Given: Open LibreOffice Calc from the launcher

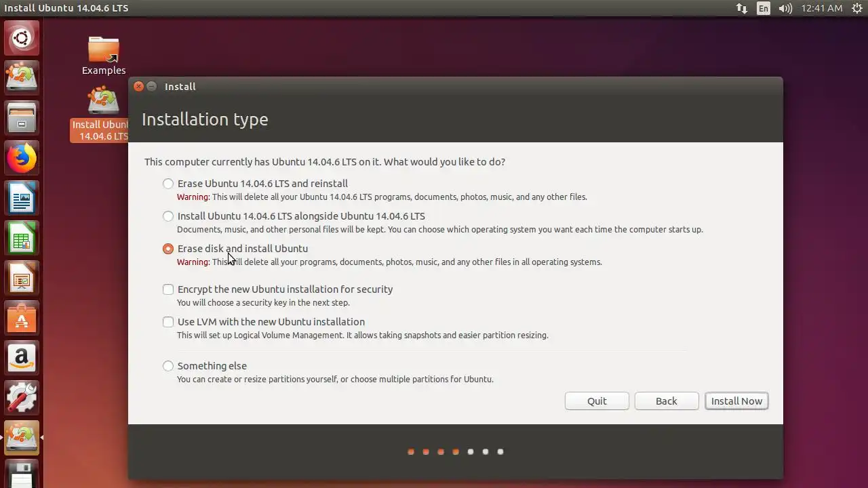Looking at the screenshot, I should pos(22,239).
